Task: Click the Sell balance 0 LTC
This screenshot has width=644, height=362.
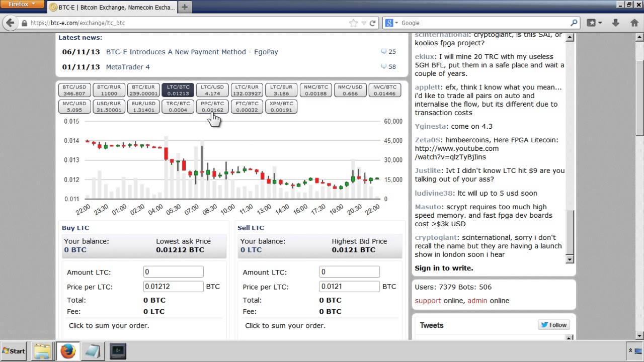Action: pyautogui.click(x=251, y=250)
